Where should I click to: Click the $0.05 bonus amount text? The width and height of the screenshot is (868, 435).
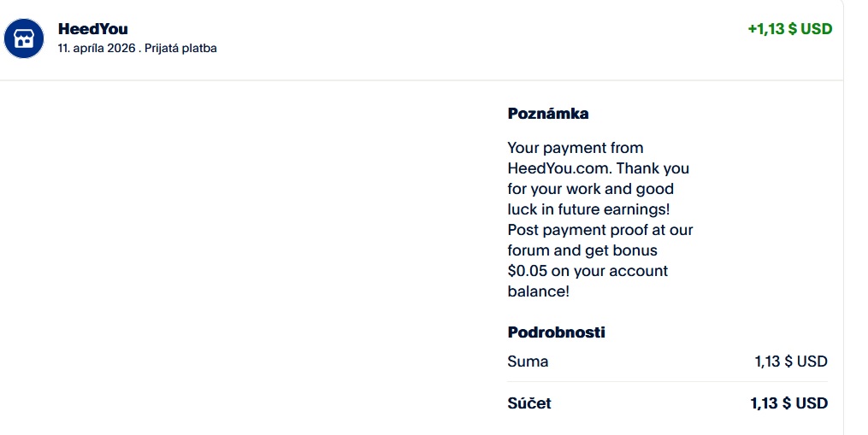click(528, 271)
